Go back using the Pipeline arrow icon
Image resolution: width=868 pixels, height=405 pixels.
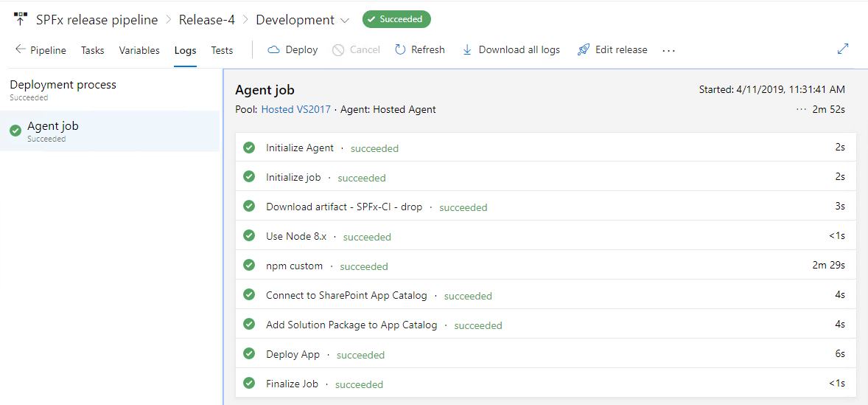[x=20, y=50]
